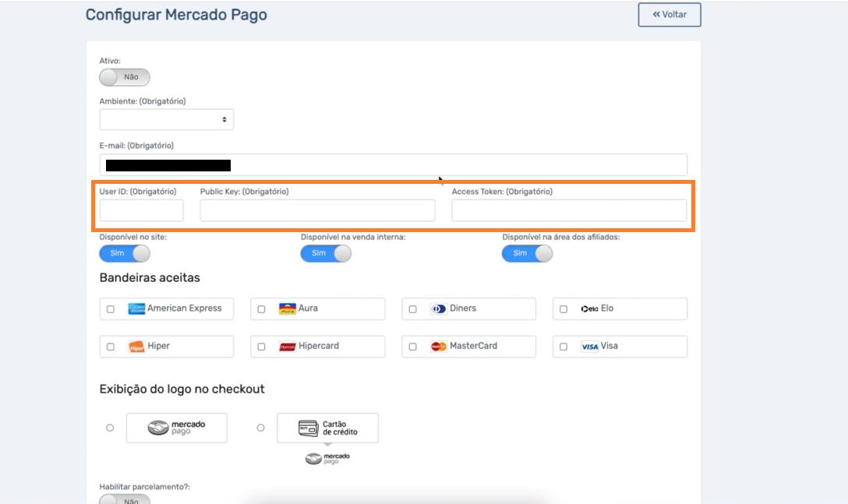
Task: Check the MasterCard checkbox
Action: (412, 347)
